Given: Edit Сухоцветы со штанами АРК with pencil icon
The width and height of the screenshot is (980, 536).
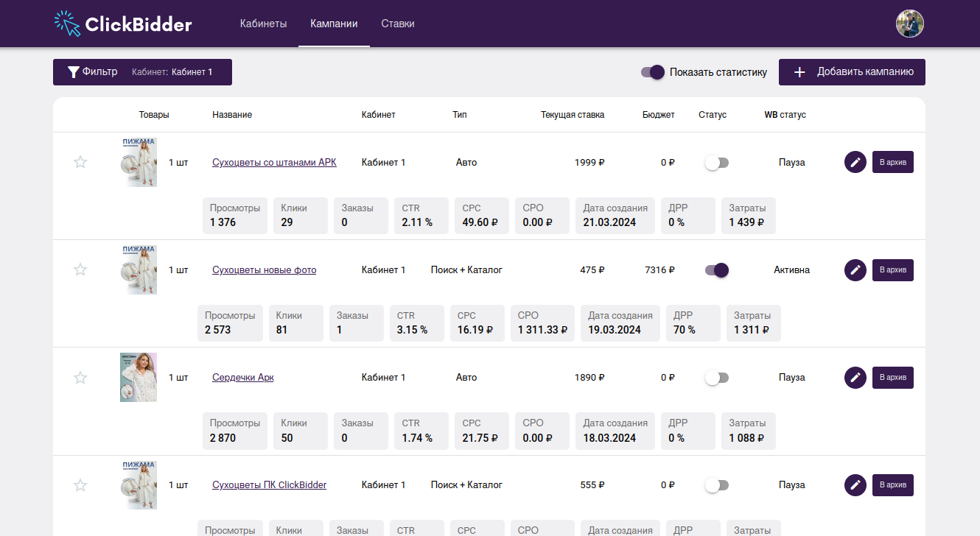Looking at the screenshot, I should click(x=855, y=163).
